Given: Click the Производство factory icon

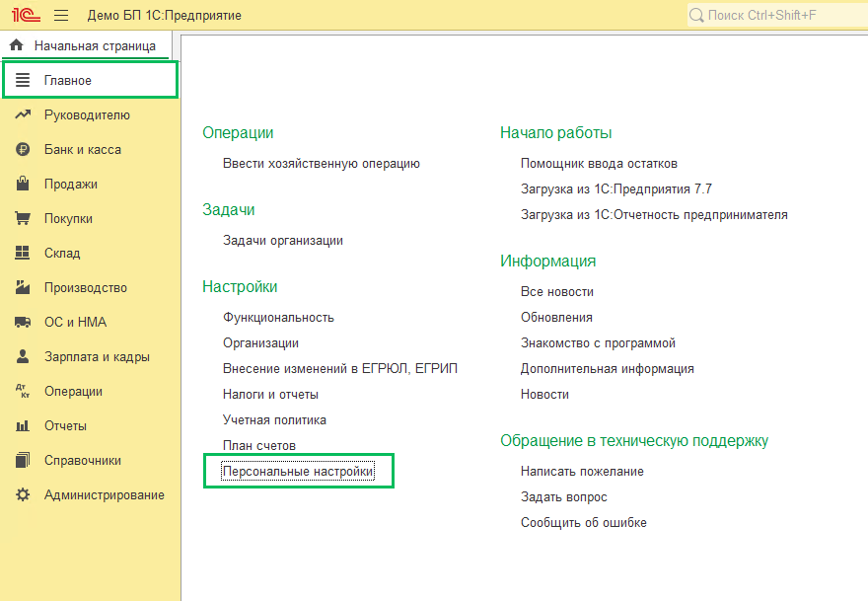Looking at the screenshot, I should pos(23,287).
